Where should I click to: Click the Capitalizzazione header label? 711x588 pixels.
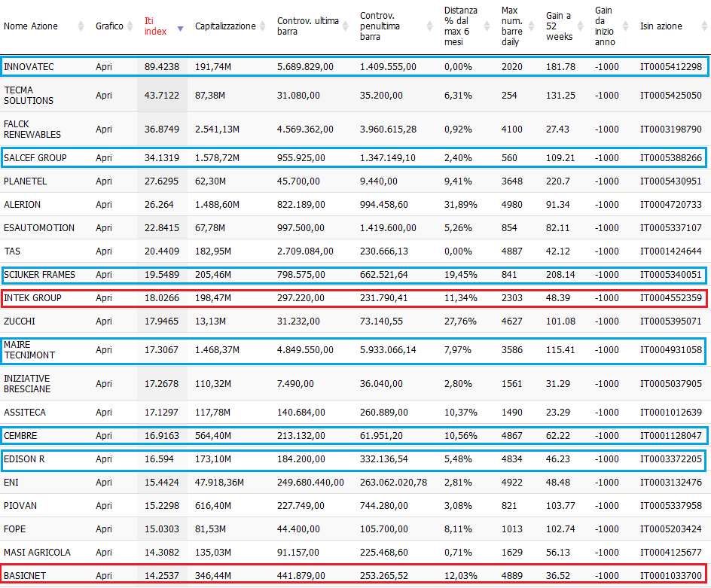tap(225, 26)
